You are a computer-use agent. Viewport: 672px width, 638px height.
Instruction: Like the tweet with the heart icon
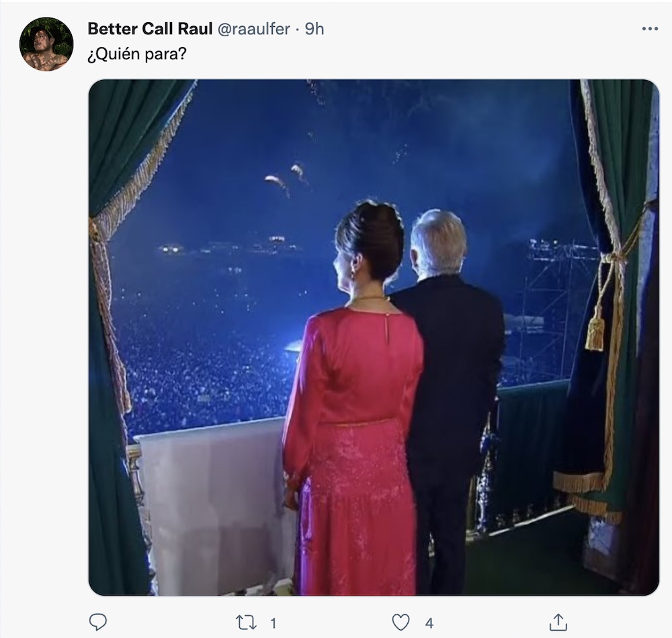pos(401,622)
